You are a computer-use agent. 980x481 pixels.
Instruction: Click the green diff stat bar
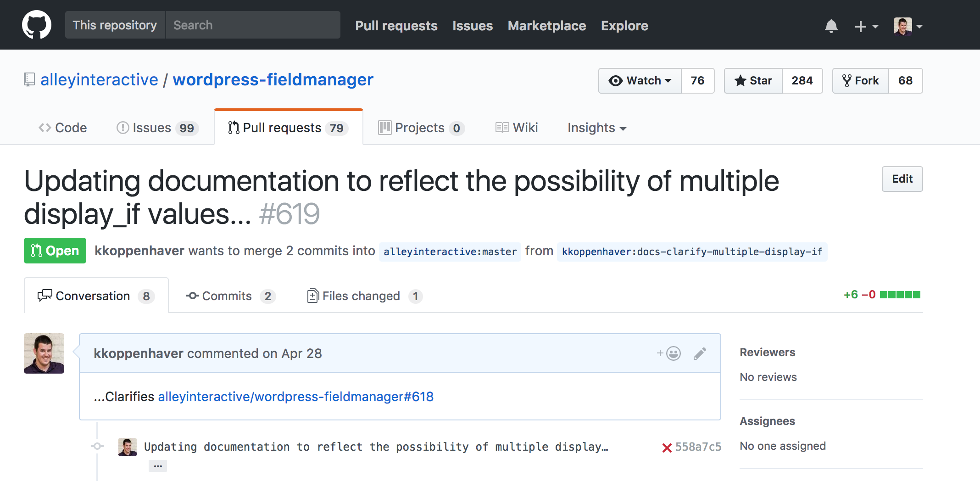900,295
